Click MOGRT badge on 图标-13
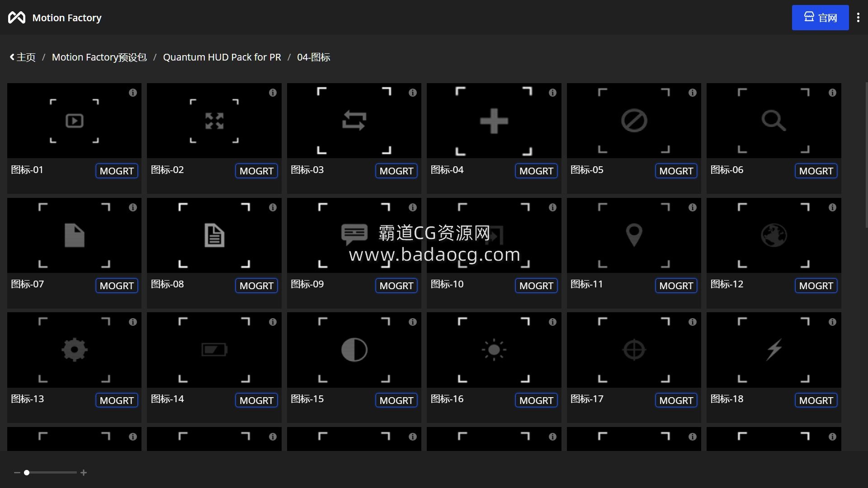 click(x=117, y=400)
